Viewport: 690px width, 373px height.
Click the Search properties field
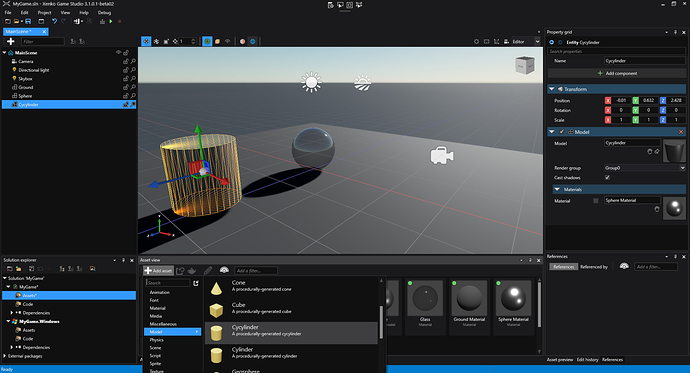[617, 51]
